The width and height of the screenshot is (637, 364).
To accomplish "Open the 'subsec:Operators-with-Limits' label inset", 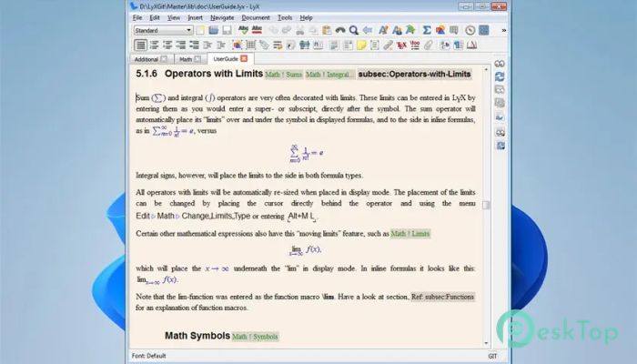I will (414, 75).
